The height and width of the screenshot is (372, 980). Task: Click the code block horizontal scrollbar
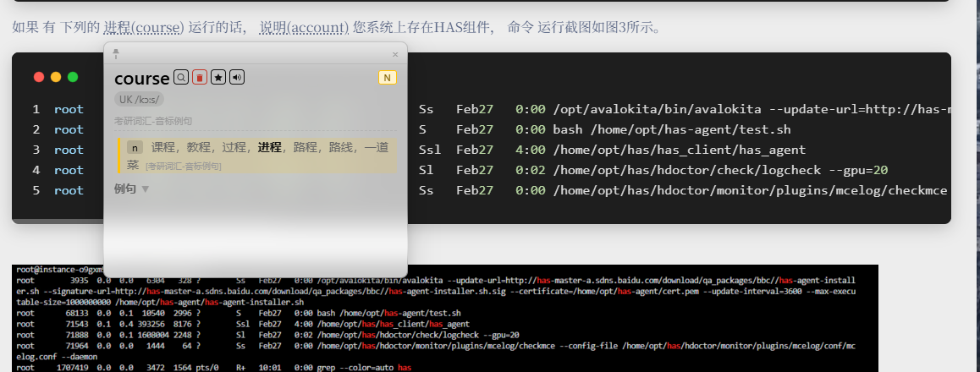[x=59, y=221]
